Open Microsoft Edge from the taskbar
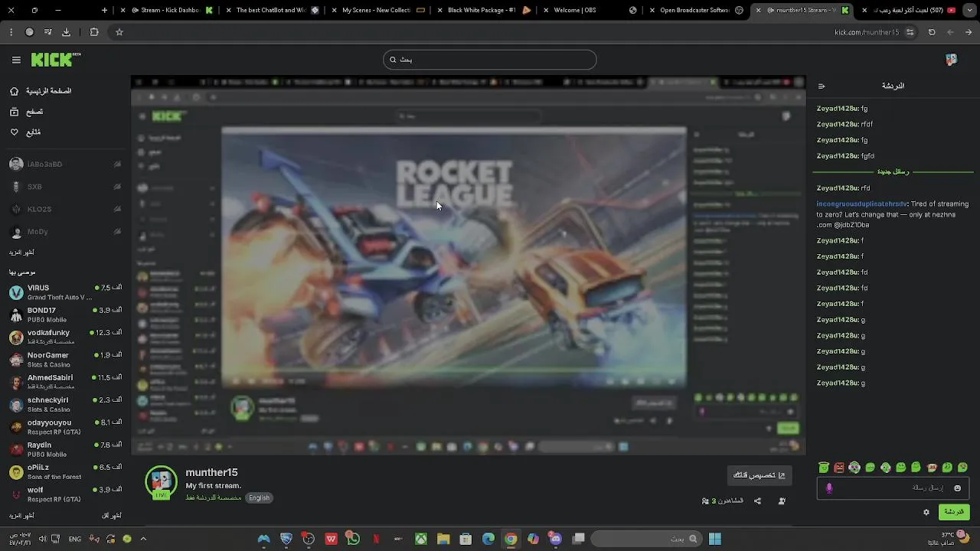The height and width of the screenshot is (551, 980). click(488, 539)
